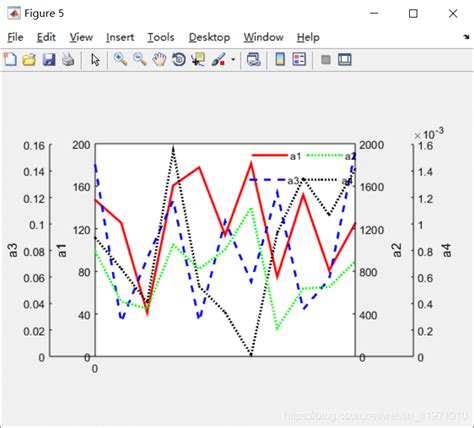Click the 0.08 tick on a3 axis

pyautogui.click(x=34, y=252)
